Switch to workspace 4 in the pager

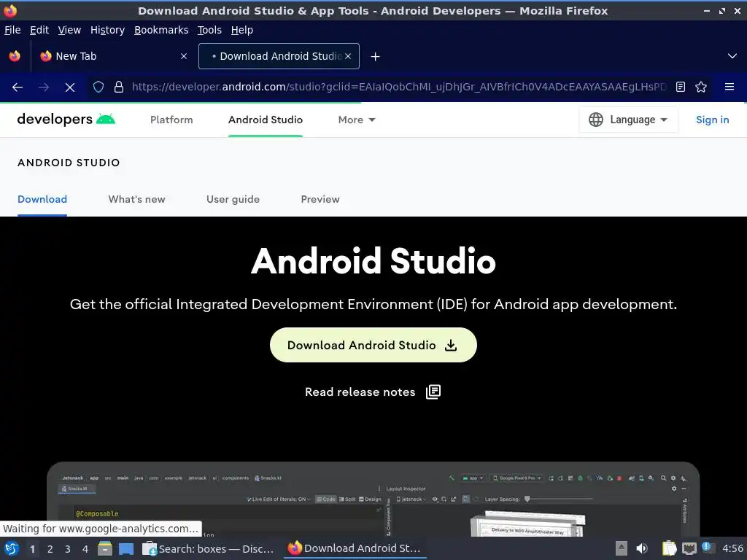click(85, 549)
